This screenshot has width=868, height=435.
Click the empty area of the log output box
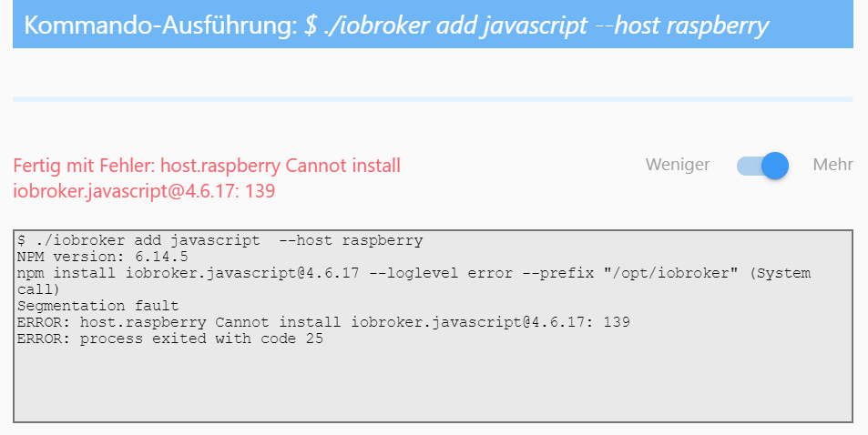click(x=433, y=387)
